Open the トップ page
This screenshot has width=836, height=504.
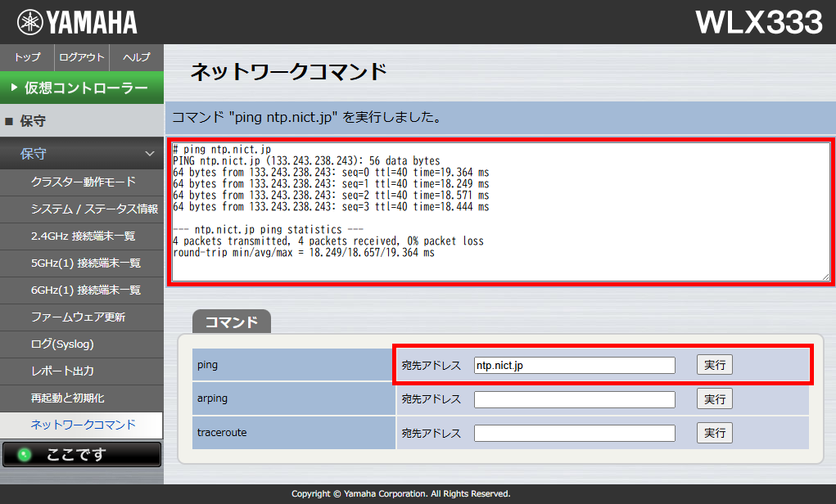(x=27, y=57)
